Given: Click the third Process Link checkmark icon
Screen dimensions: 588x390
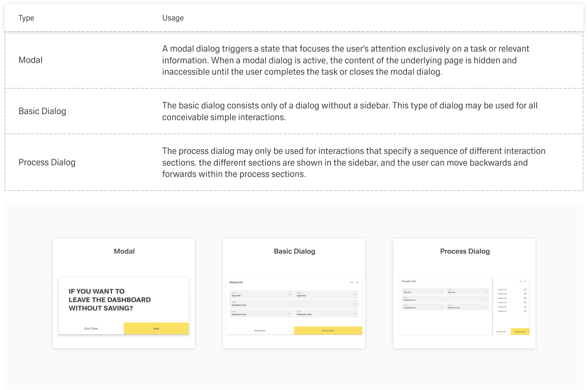Looking at the screenshot, I should point(525,298).
